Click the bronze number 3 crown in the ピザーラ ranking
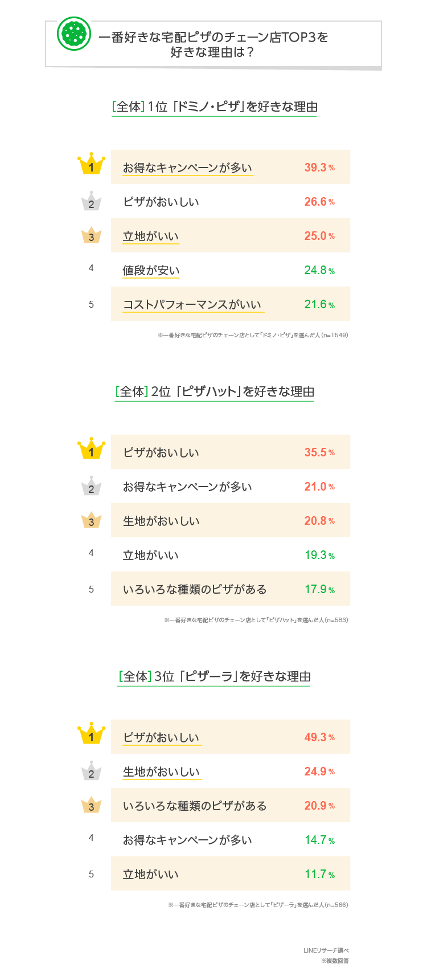Screen dimensions: 427x980 point(91,806)
